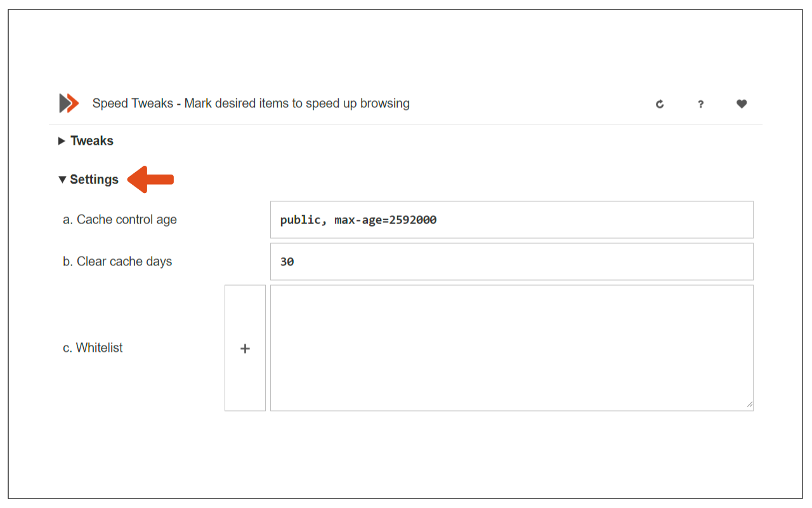Click the Settings disclosure triangle
The height and width of the screenshot is (508, 812).
pos(62,180)
